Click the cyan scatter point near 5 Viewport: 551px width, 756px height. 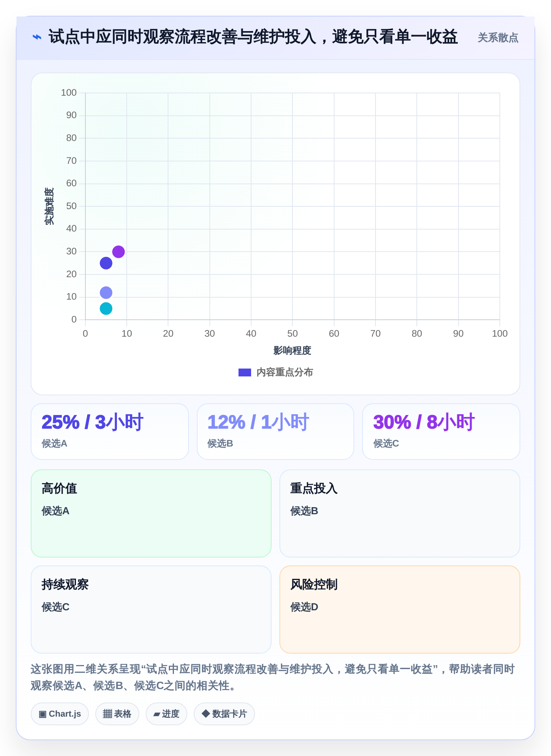[106, 308]
